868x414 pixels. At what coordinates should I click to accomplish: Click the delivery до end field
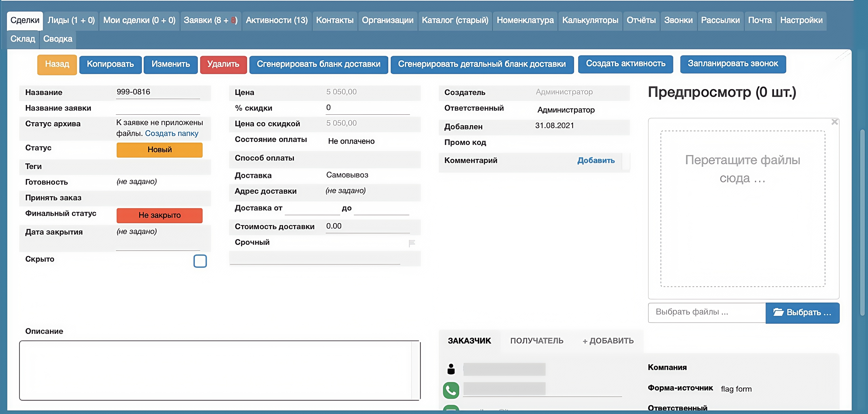381,209
